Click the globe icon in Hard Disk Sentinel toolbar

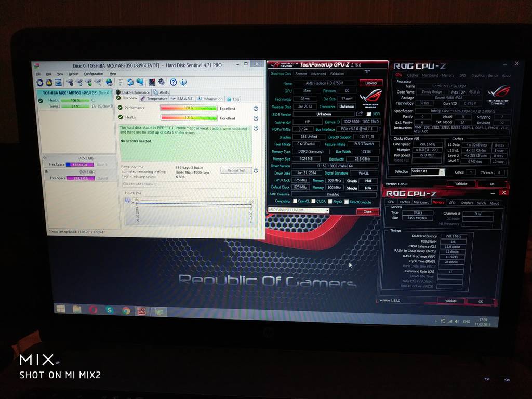pyautogui.click(x=109, y=82)
